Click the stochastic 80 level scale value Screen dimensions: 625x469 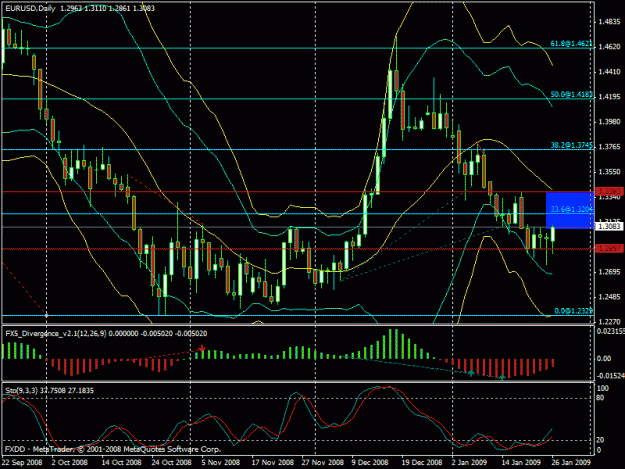pos(601,398)
